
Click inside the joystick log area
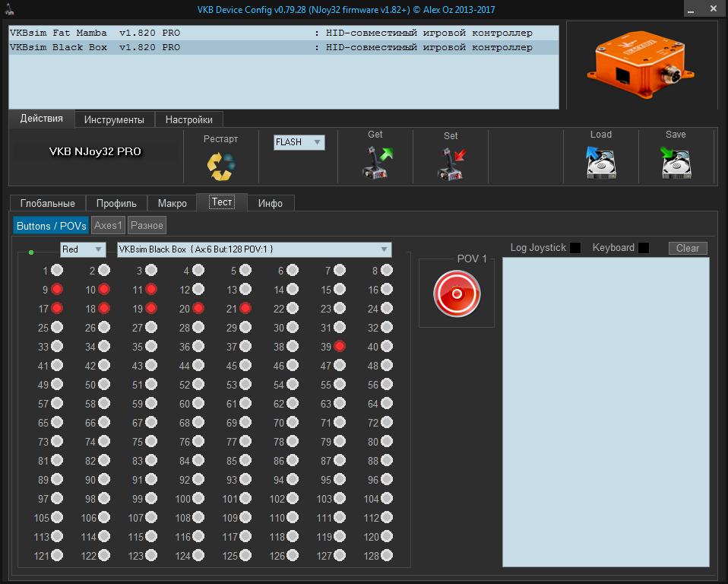(606, 412)
